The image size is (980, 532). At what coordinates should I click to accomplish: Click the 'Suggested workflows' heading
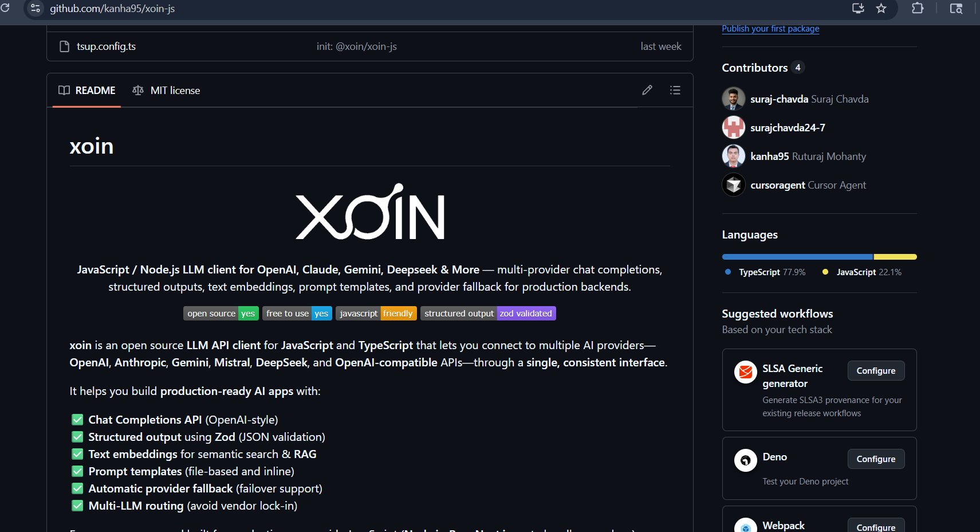point(777,314)
